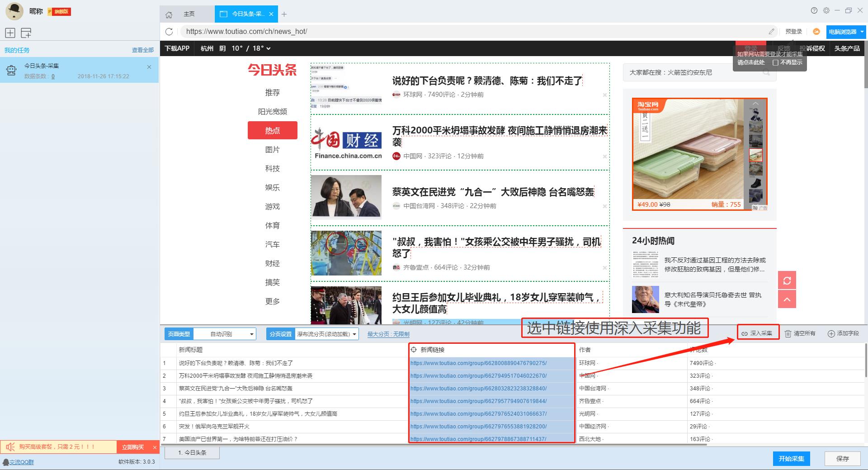
Task: Click the 今日头条 red logo
Action: [272, 70]
